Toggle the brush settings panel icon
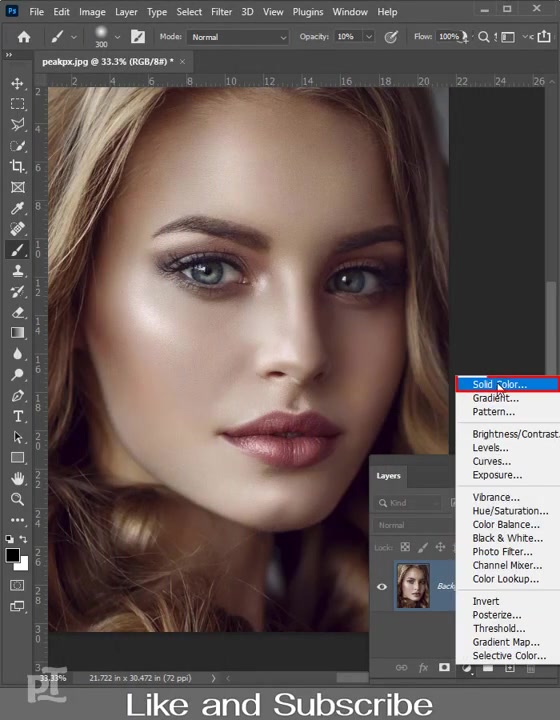The image size is (560, 720). (x=138, y=37)
